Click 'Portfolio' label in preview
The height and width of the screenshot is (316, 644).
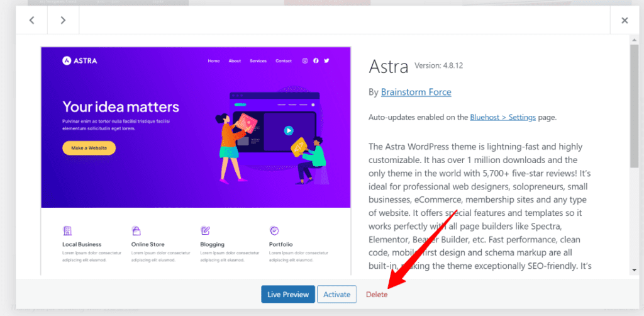tap(281, 244)
